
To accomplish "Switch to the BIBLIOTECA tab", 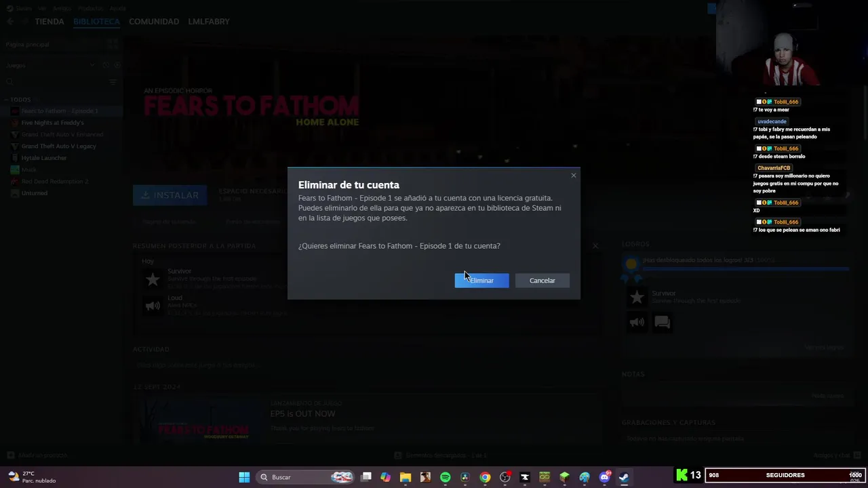I will pos(96,22).
